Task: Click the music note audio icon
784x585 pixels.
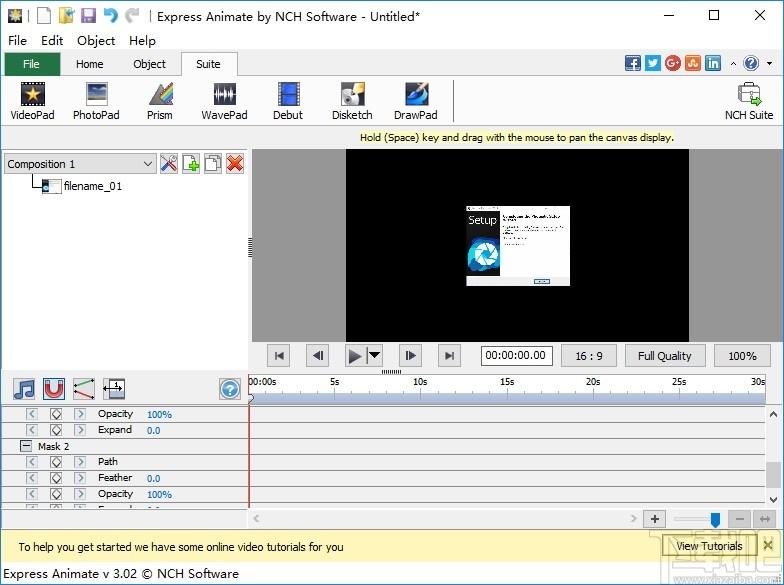Action: click(24, 388)
